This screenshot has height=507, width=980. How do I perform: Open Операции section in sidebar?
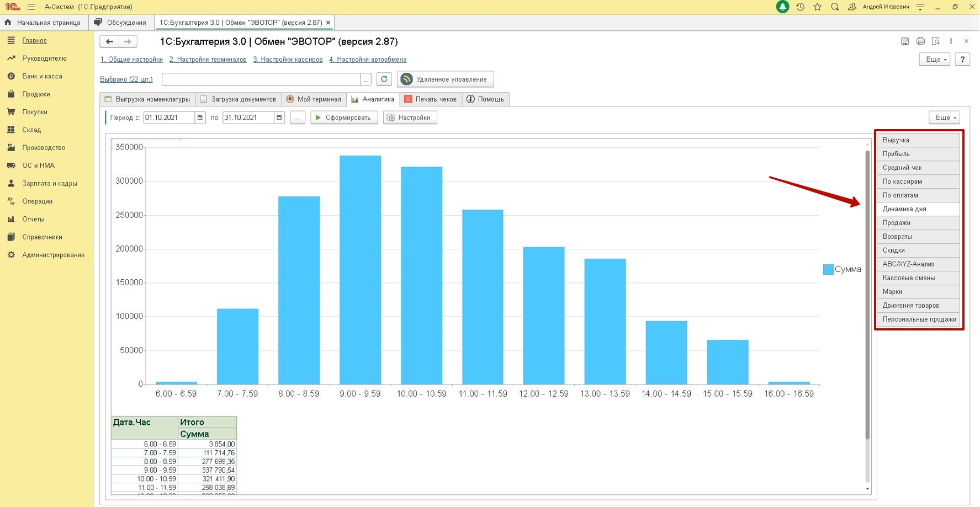tap(37, 201)
